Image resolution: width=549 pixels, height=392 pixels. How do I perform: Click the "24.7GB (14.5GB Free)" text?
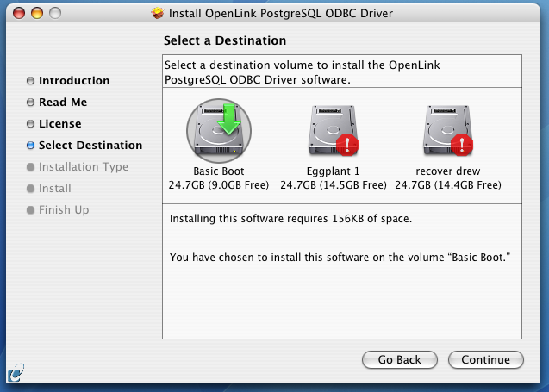pos(334,184)
